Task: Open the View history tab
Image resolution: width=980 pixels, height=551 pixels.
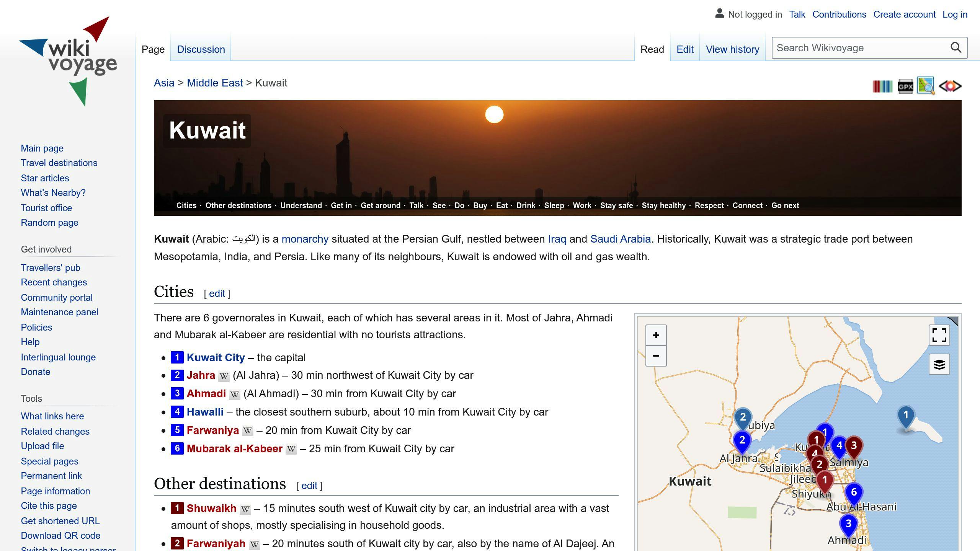Action: pyautogui.click(x=732, y=49)
